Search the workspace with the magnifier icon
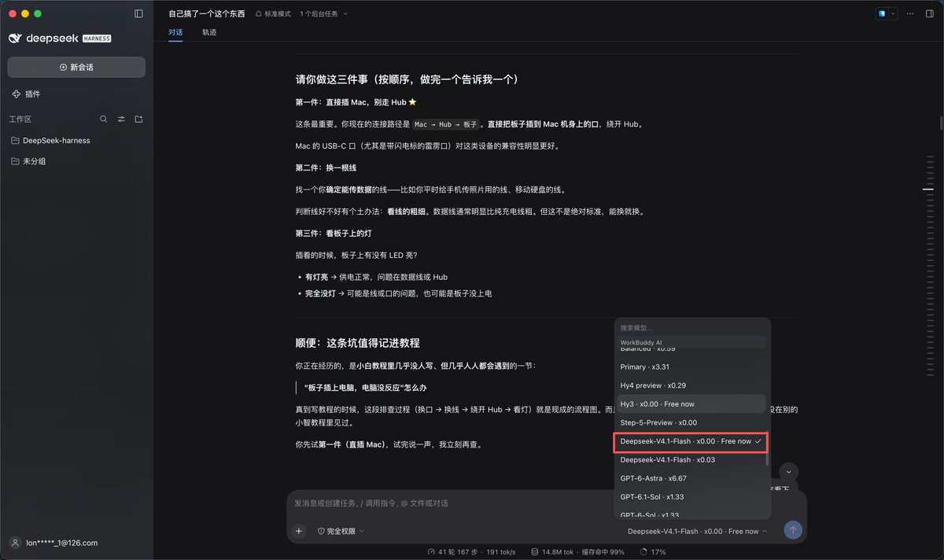Image resolution: width=944 pixels, height=560 pixels. 104,119
